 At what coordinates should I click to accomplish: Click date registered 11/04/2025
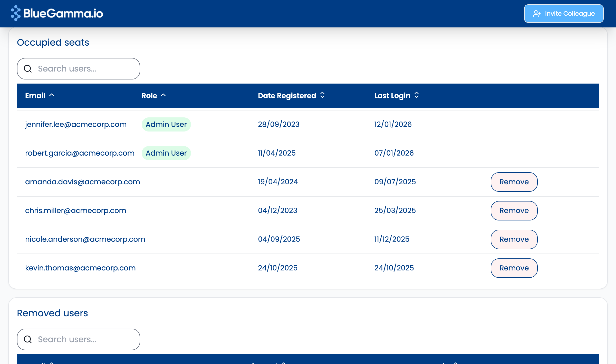[277, 153]
